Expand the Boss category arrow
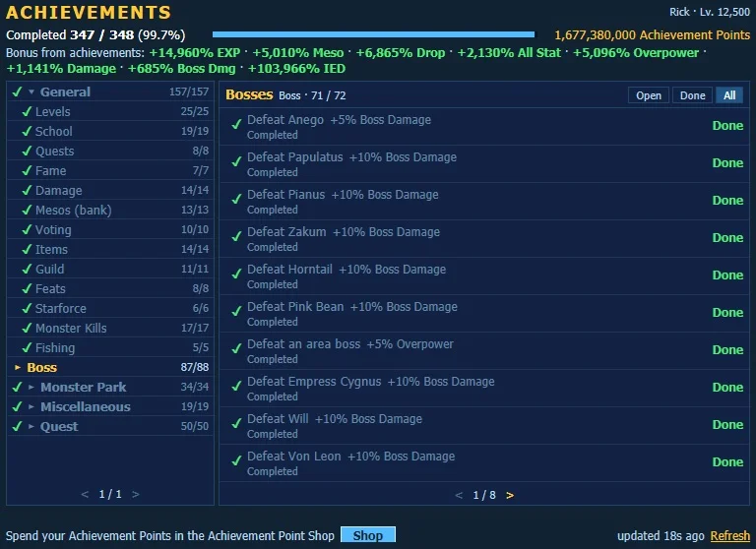 click(x=18, y=367)
